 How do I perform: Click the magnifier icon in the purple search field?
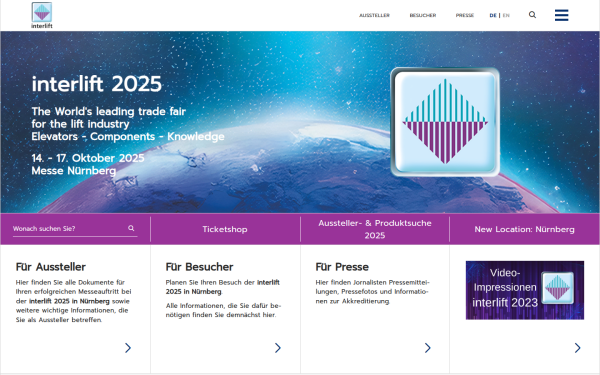coord(131,228)
